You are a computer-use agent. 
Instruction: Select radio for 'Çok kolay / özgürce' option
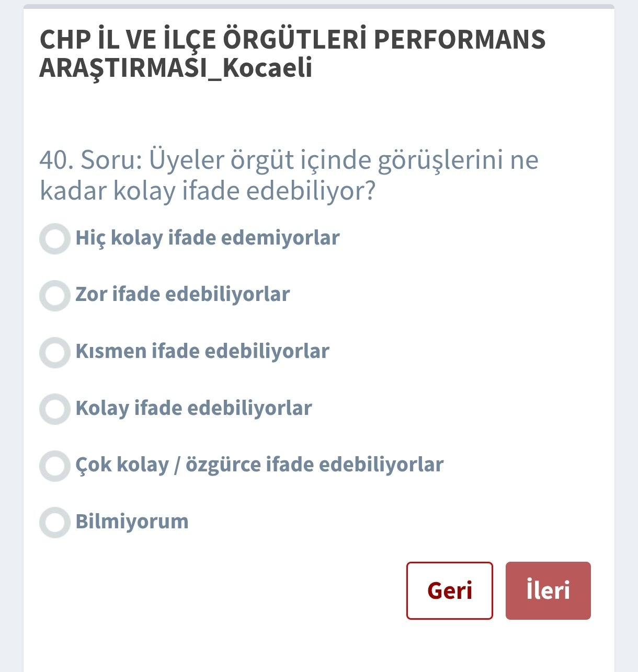[x=55, y=466]
